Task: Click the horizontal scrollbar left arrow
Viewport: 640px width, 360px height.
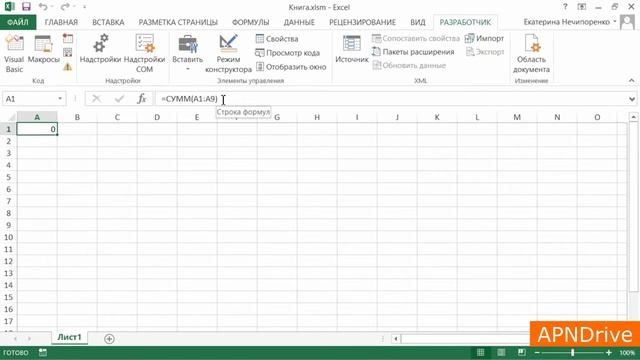Action: pos(396,338)
